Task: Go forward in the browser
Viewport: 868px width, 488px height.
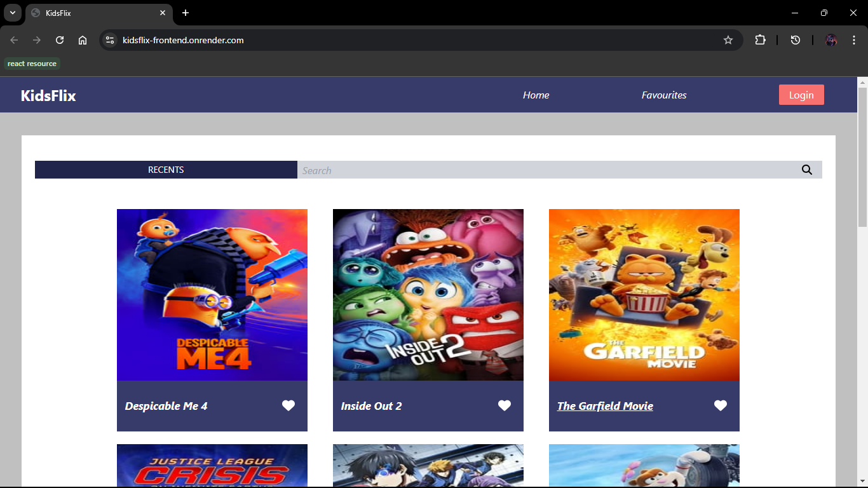Action: point(37,40)
